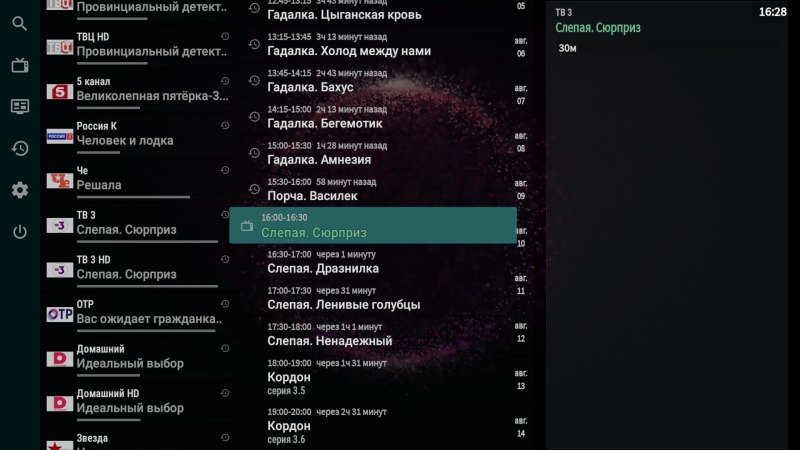The height and width of the screenshot is (450, 800).
Task: Click archive clock icon on Домашний HD row
Action: (x=225, y=393)
